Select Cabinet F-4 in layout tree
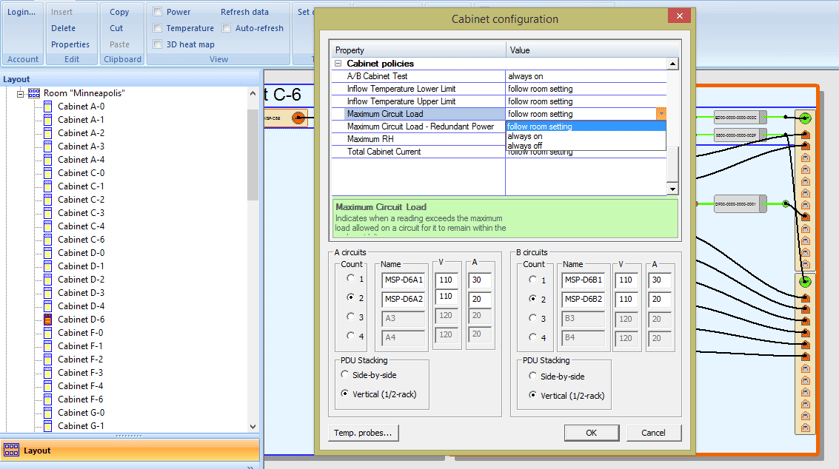The height and width of the screenshot is (469, 839). [80, 386]
